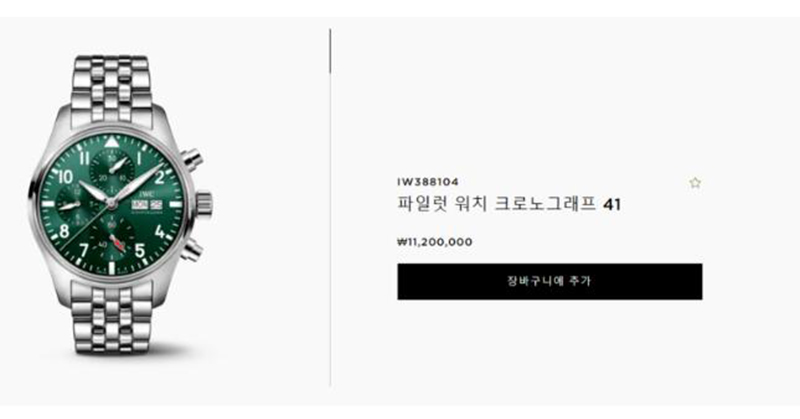Click the upper steel bracelet in photo
Image resolution: width=800 pixels, height=419 pixels.
click(111, 88)
